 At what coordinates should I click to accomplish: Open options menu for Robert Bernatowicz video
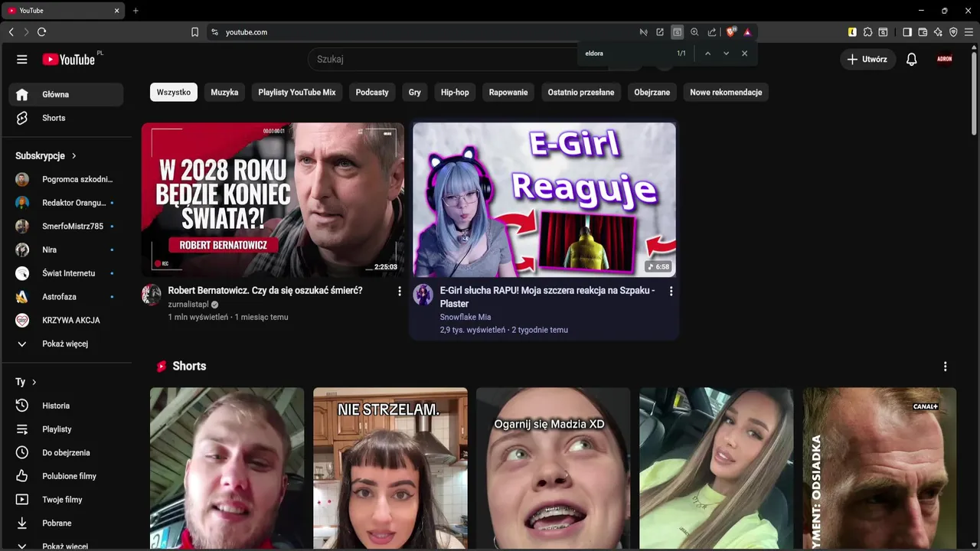click(399, 292)
